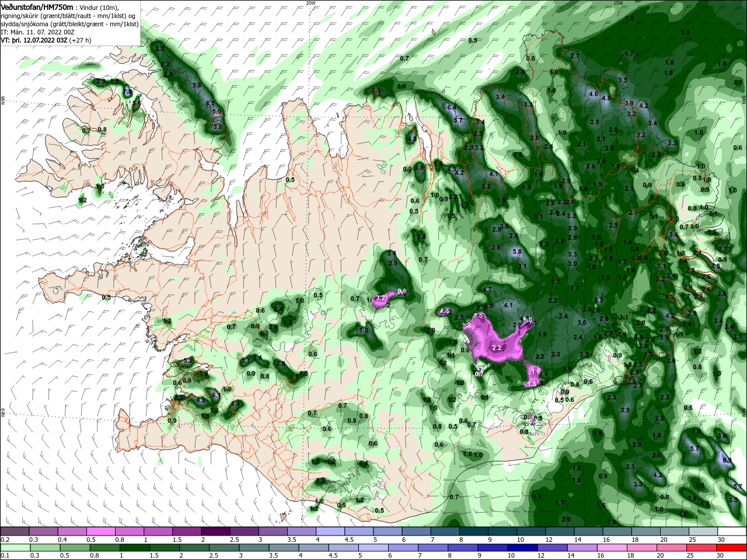Click the darkest purple top-legend swatch between 2 and 2.5
747x560 pixels.
pos(215,531)
